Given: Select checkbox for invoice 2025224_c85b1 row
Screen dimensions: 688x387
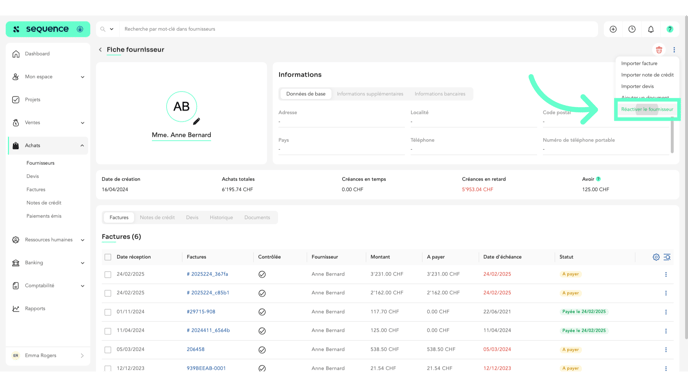Looking at the screenshot, I should click(108, 293).
